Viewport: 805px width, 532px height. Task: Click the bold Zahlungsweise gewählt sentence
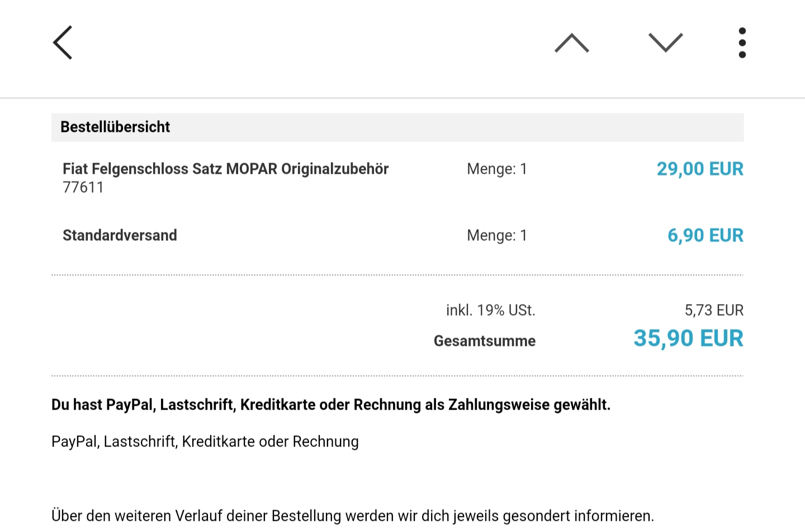[x=330, y=405]
